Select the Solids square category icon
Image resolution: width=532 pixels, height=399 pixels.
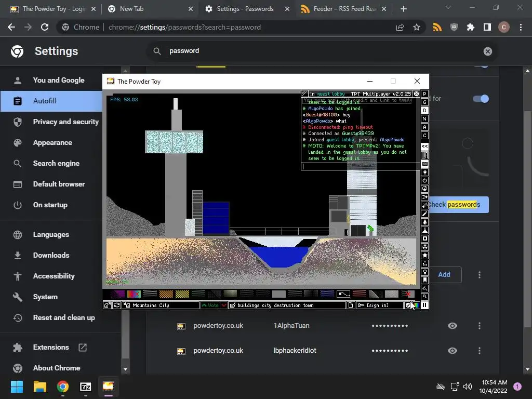[x=424, y=238]
